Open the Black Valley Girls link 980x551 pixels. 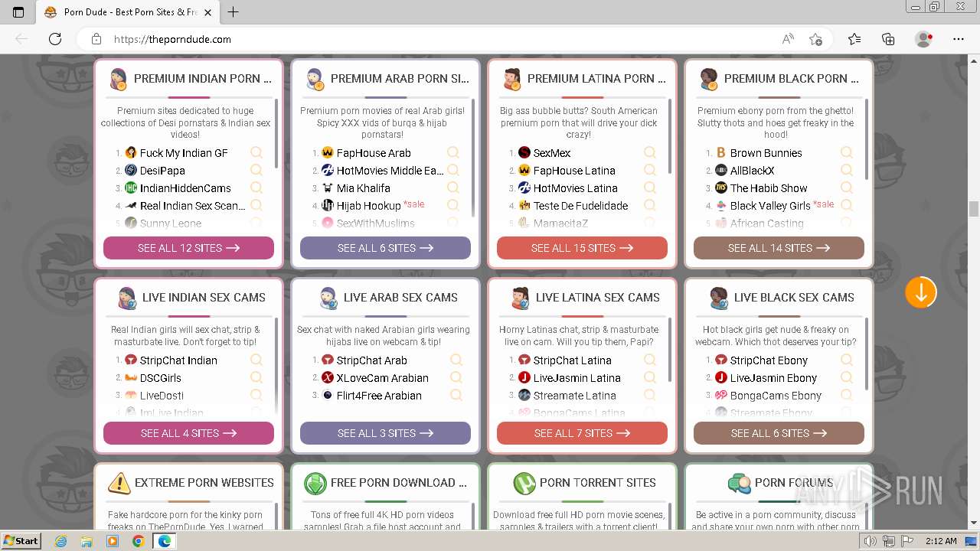point(770,206)
